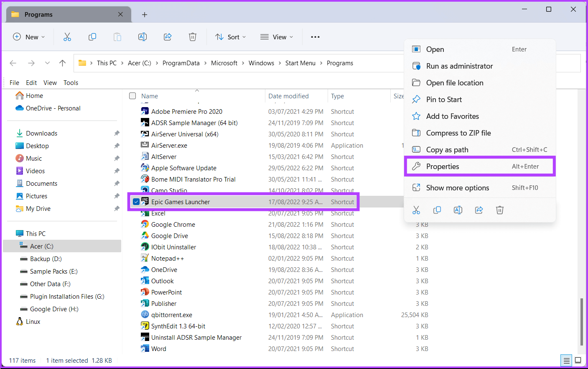Viewport: 588px width, 369px height.
Task: Click Rename icon at the context menu bottom
Action: click(458, 210)
